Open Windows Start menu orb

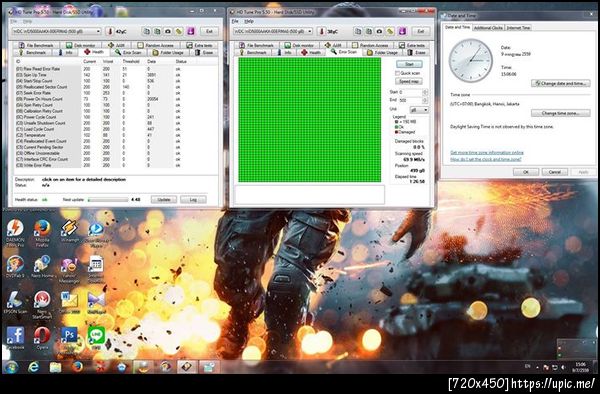(11, 367)
